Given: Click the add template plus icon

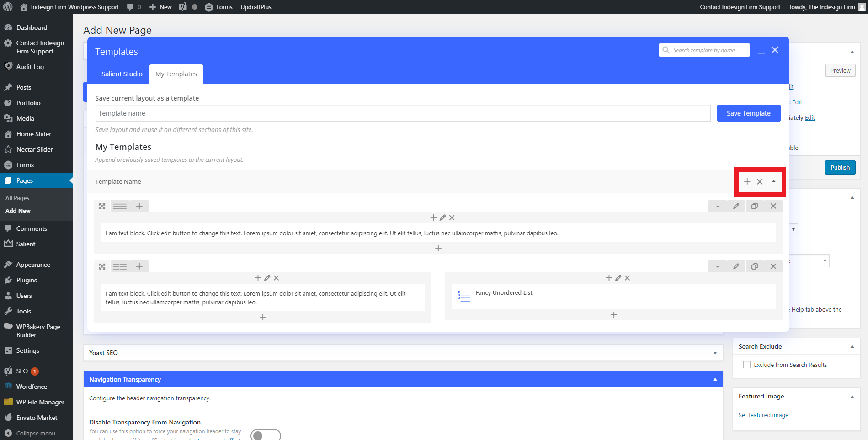Looking at the screenshot, I should [x=747, y=181].
